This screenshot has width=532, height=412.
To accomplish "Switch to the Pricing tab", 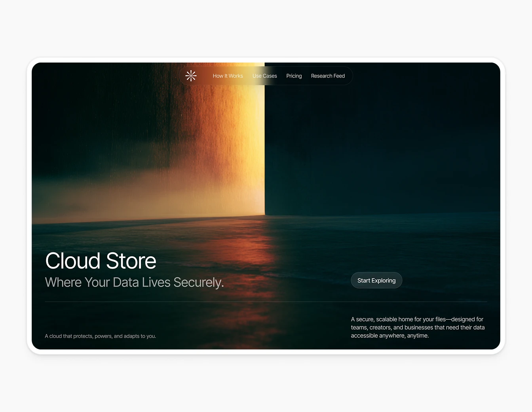I will pyautogui.click(x=294, y=76).
